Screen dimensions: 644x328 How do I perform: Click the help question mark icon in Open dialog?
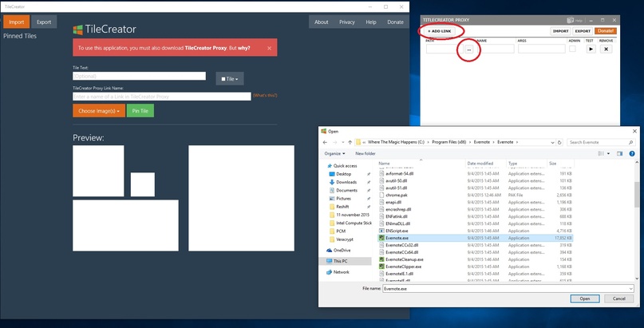click(632, 153)
